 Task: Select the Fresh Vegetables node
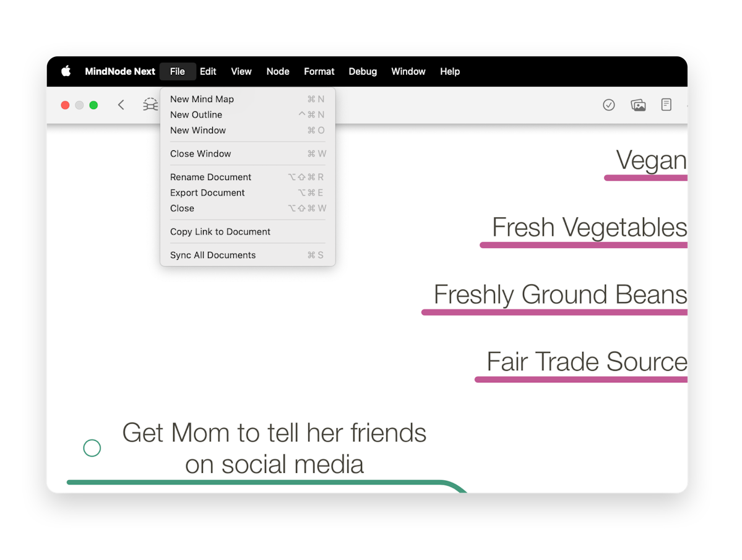pos(589,228)
